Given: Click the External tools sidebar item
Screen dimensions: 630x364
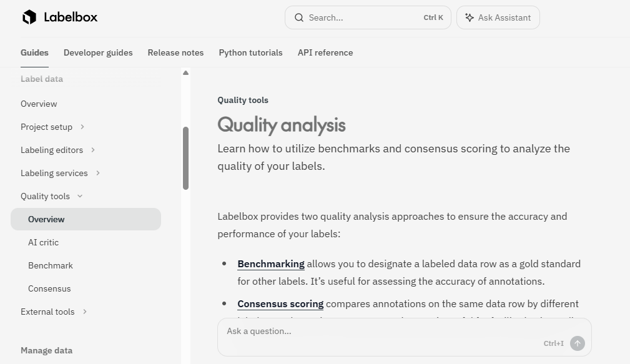Looking at the screenshot, I should click(48, 312).
